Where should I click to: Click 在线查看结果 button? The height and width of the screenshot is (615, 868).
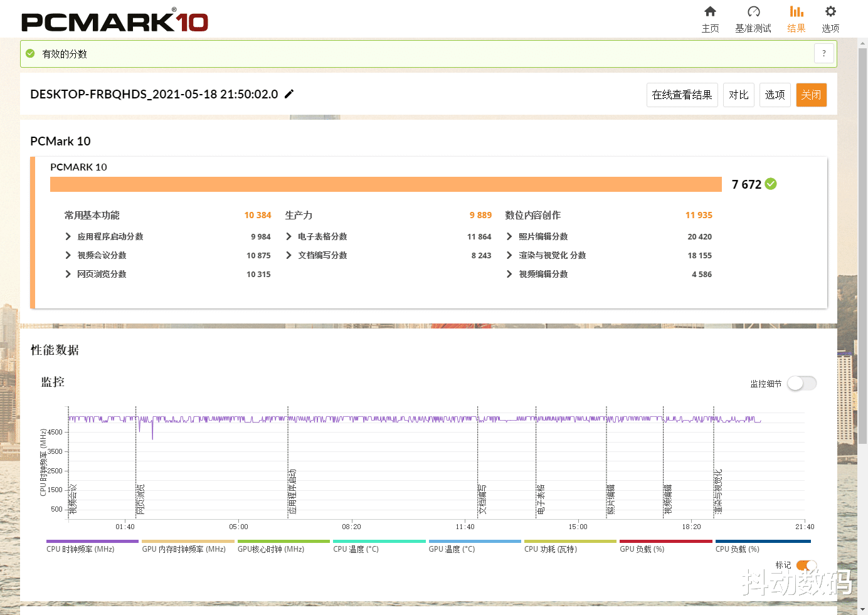tap(682, 95)
